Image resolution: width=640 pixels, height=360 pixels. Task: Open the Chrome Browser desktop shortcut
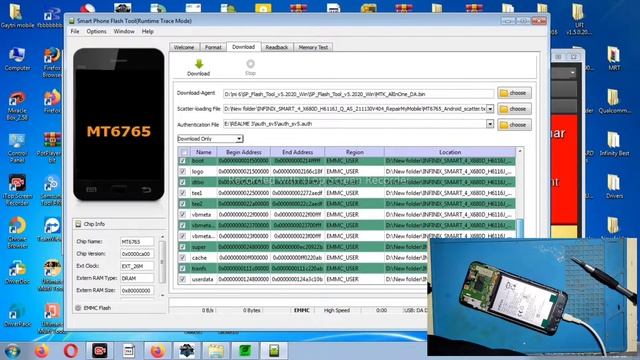17,233
